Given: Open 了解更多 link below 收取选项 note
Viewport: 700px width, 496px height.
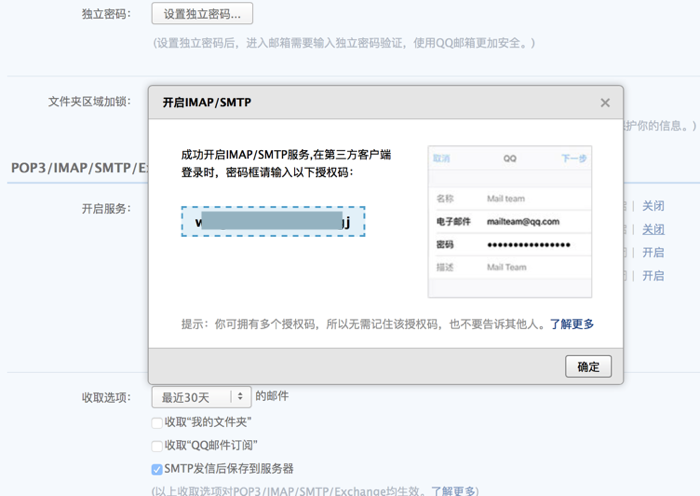Looking at the screenshot, I should (x=453, y=491).
